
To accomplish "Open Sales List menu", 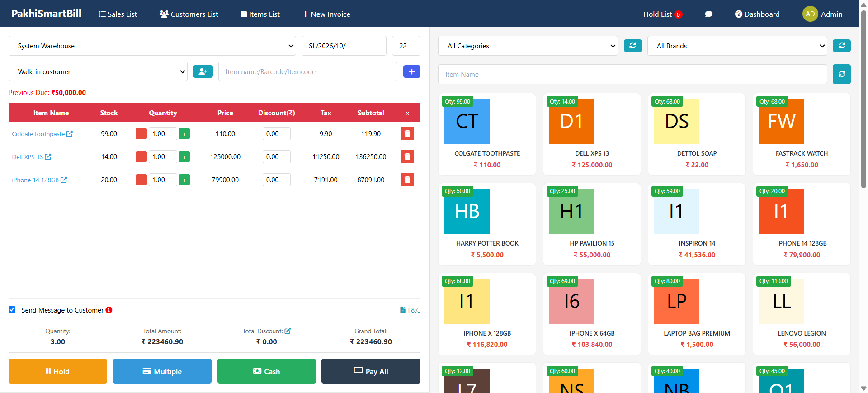I will pos(118,14).
